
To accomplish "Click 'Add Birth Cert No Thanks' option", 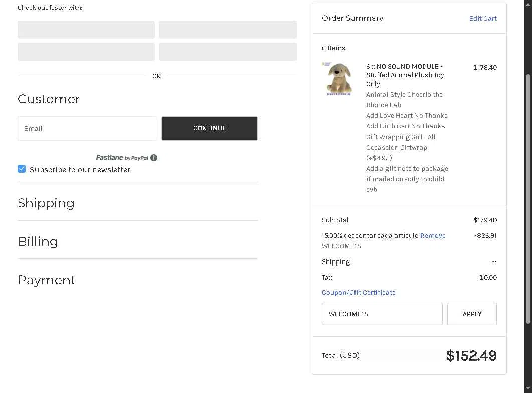I will (405, 126).
